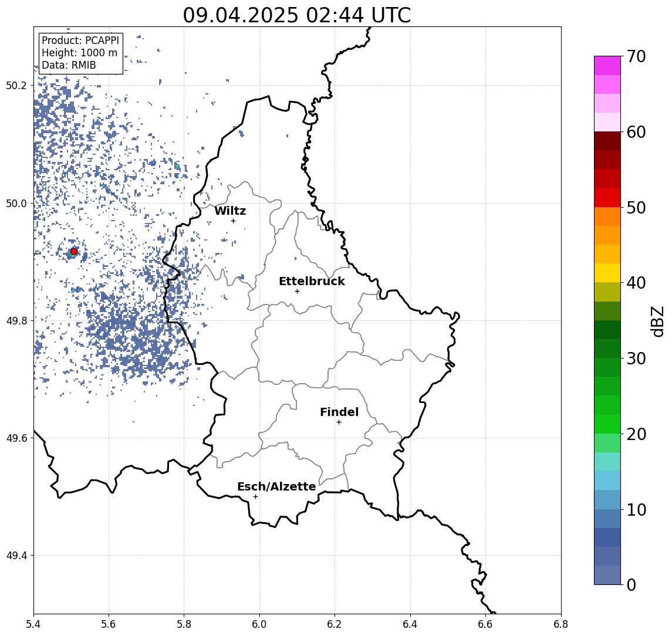This screenshot has width=672, height=636.
Task: Click the Findel city label
Action: pyautogui.click(x=339, y=412)
